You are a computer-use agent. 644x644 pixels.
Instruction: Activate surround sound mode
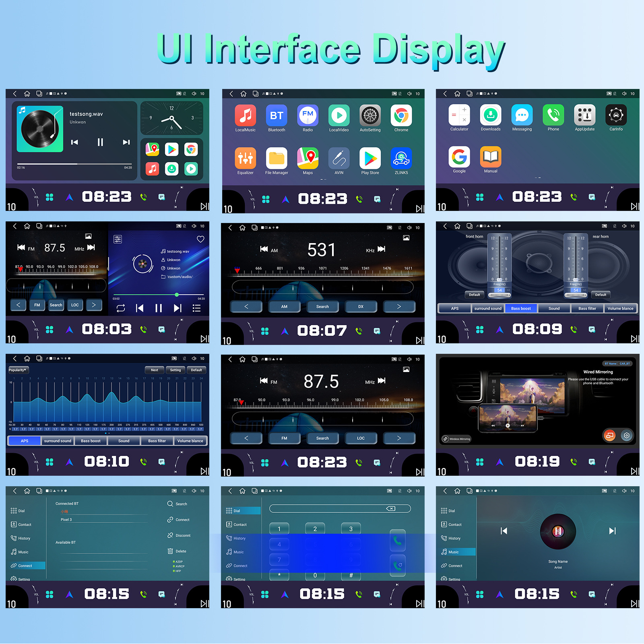(488, 308)
